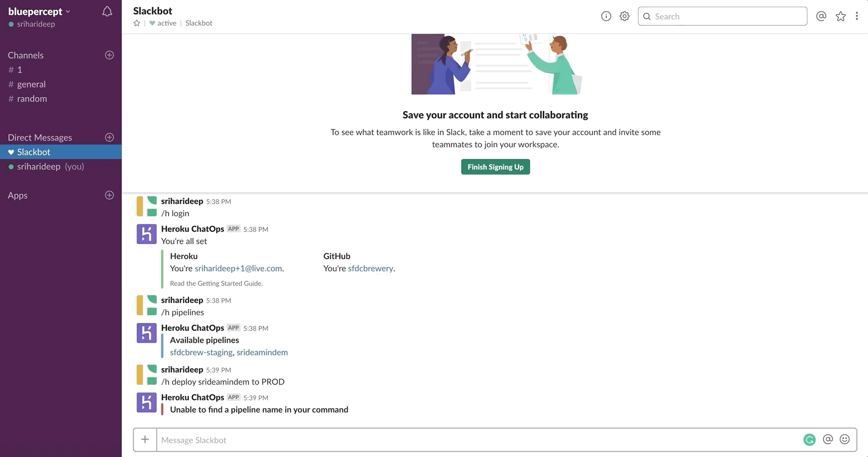Attach a file using plus button
Viewport: 868px width, 457px height.
[145, 440]
